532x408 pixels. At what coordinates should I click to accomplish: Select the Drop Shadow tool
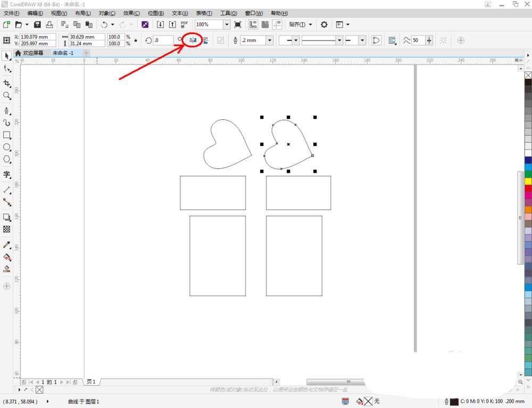tap(6, 217)
